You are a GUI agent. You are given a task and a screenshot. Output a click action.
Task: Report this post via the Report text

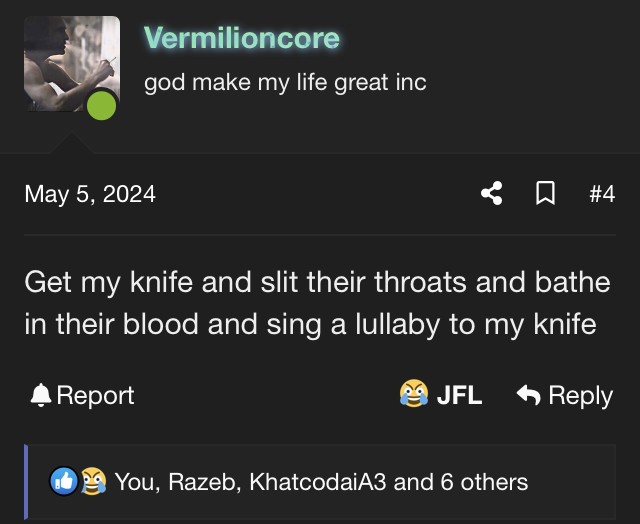click(x=95, y=396)
